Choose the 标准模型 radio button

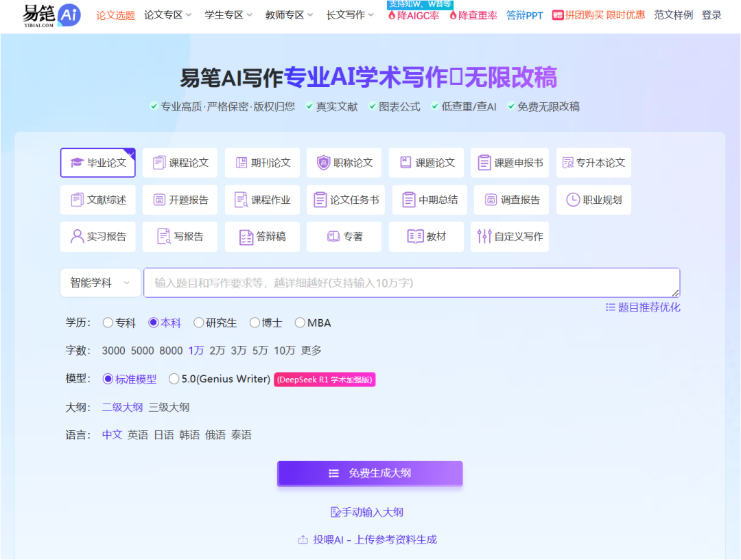[x=108, y=379]
